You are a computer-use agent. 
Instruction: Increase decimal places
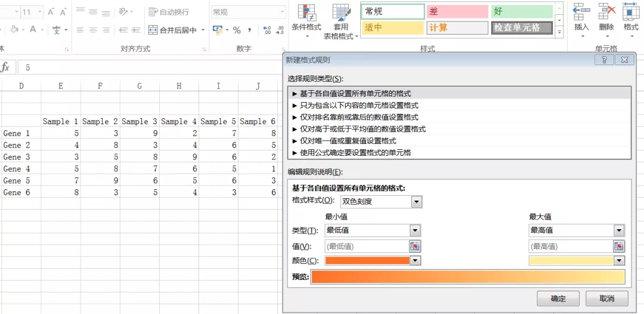point(267,30)
